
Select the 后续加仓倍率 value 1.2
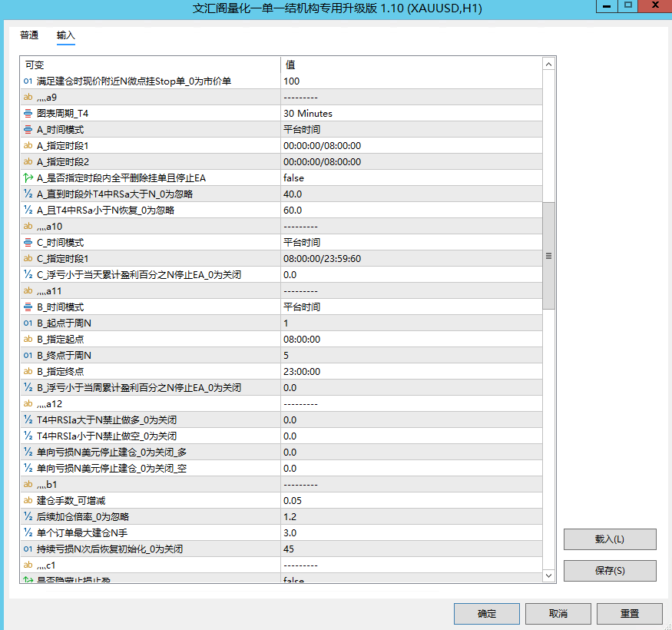[290, 517]
